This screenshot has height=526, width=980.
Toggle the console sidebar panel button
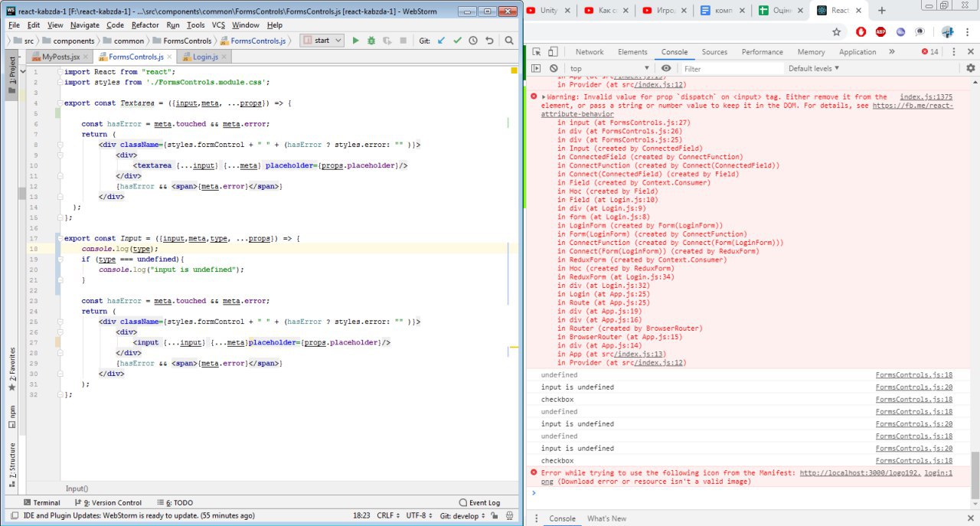pos(537,68)
